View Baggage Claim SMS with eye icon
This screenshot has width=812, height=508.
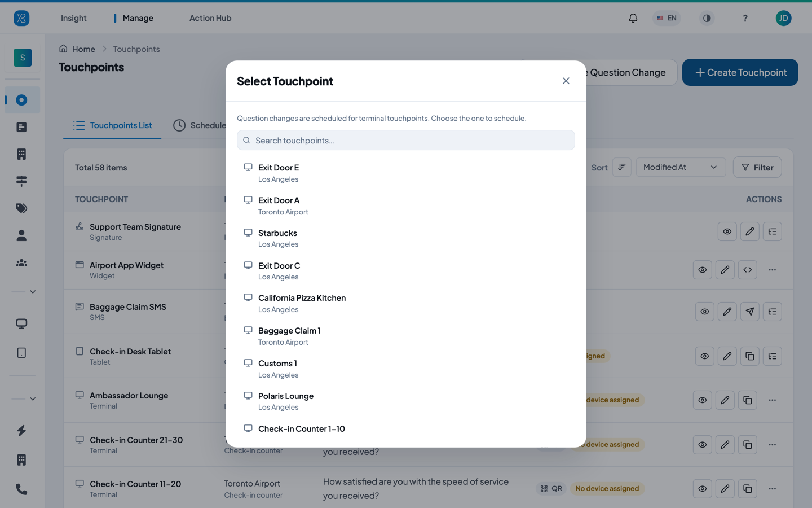pos(704,312)
